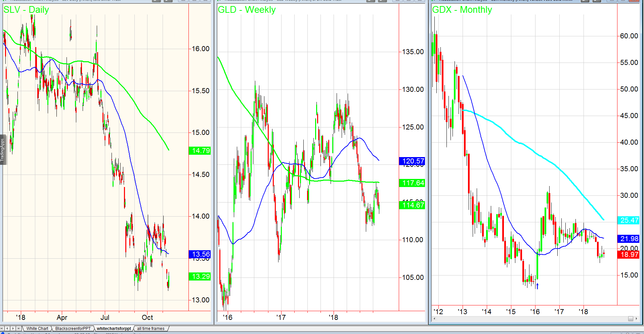Select the whitechartsforppt tab
This screenshot has width=644, height=334.
(114, 329)
